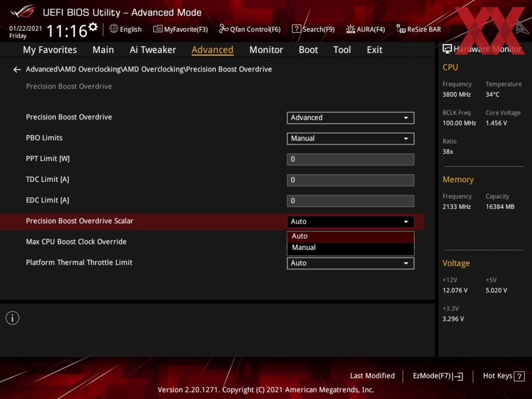Viewport: 532px width, 399px height.
Task: Click the +12V 12.076 V reading
Action: pos(455,290)
